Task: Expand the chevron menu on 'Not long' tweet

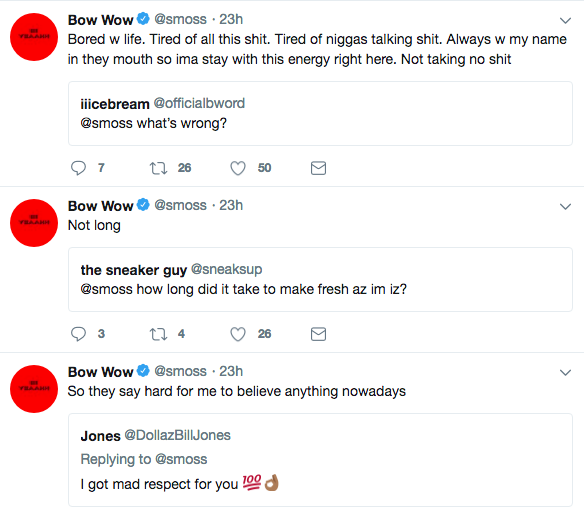Action: coord(565,206)
